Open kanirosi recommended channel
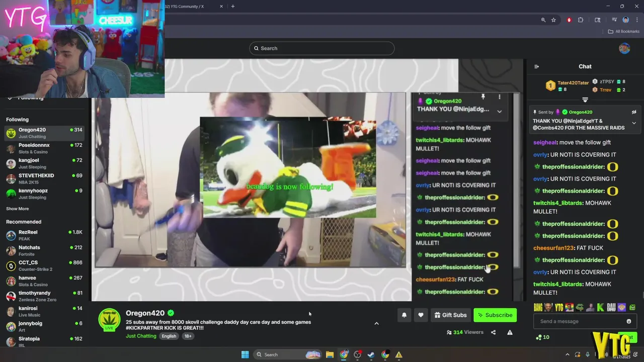This screenshot has height=362, width=644. click(44, 311)
